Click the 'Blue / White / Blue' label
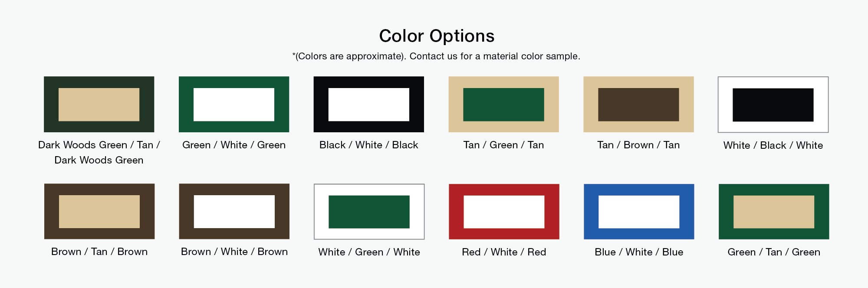The height and width of the screenshot is (288, 868). (639, 252)
